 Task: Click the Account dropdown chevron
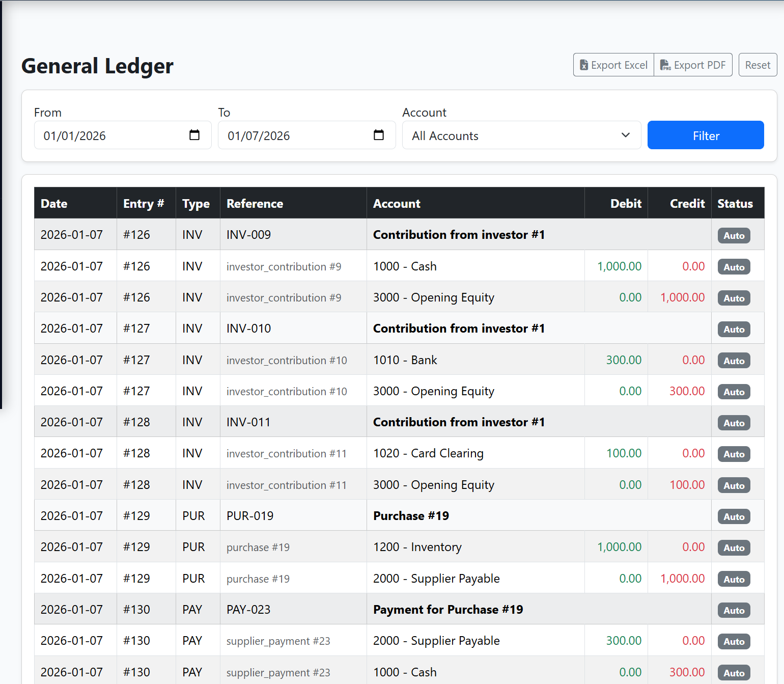tap(625, 135)
